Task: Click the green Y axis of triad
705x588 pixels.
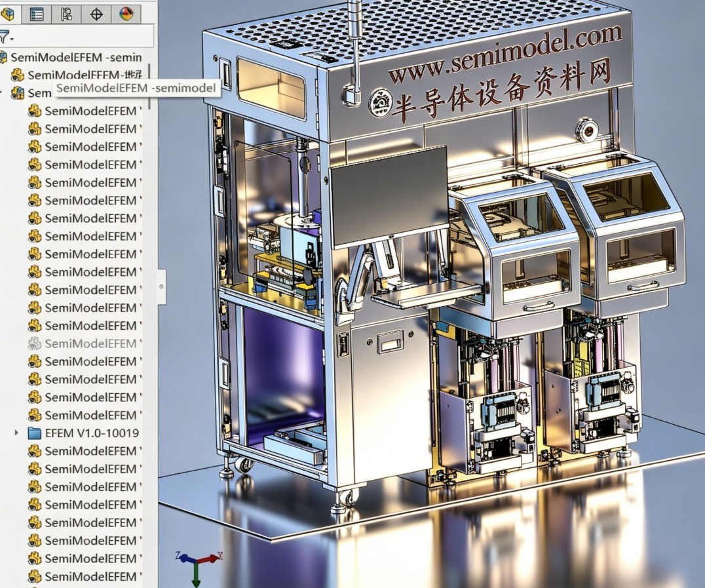Action: point(197,575)
